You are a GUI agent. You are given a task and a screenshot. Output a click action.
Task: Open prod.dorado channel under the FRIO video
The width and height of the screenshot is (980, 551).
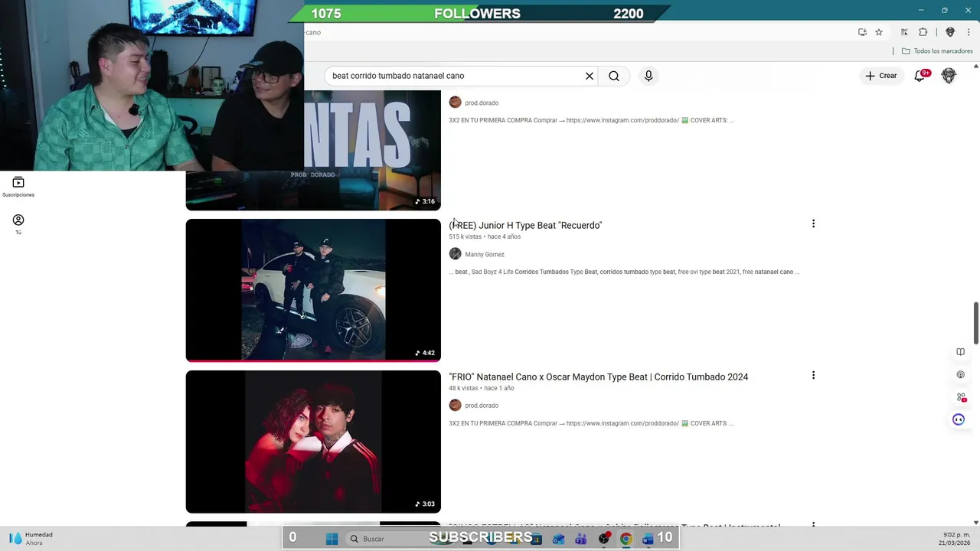click(x=482, y=406)
